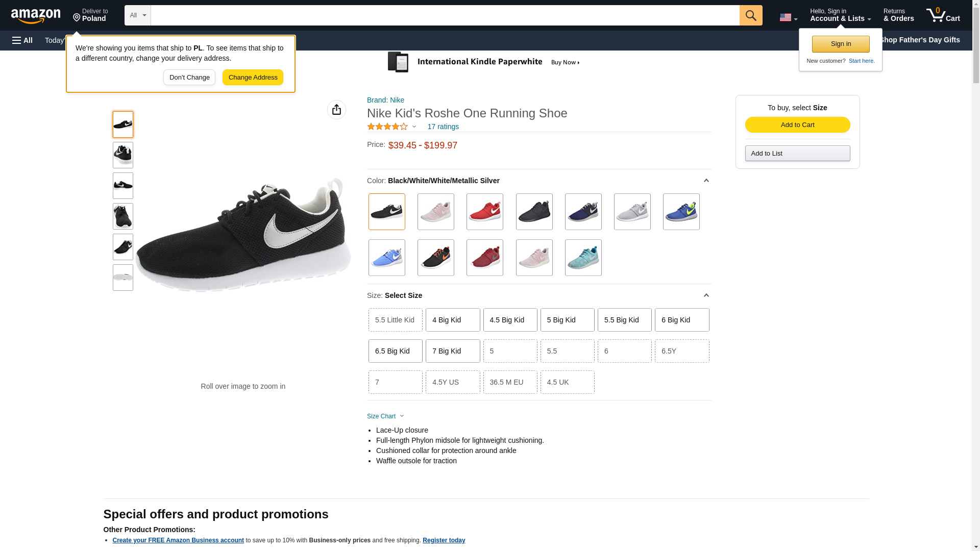The image size is (980, 551).
Task: Expand the Size Chart link
Action: [x=385, y=416]
